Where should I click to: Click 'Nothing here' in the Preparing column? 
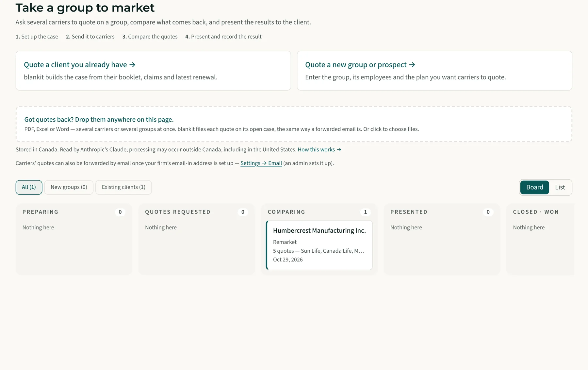click(38, 227)
